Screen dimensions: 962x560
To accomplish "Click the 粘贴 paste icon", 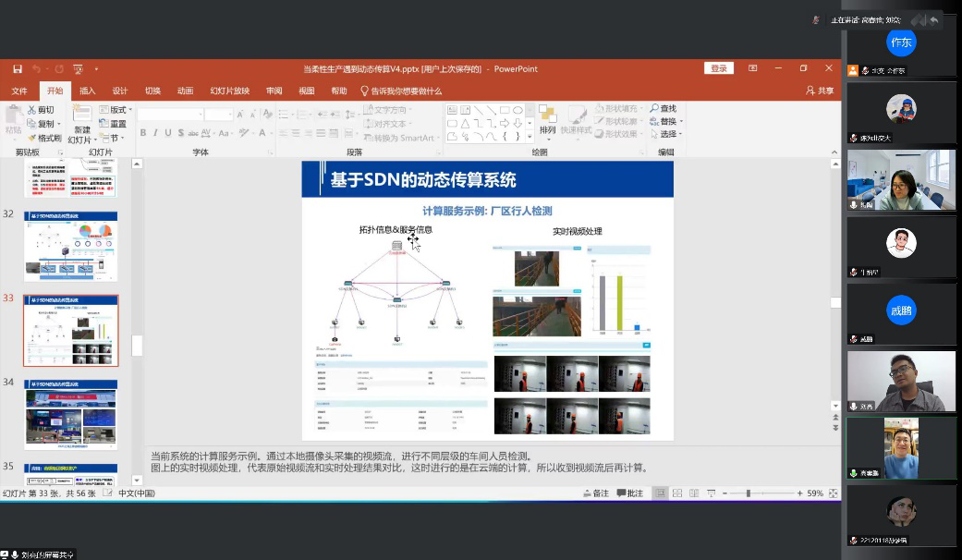I will [13, 116].
